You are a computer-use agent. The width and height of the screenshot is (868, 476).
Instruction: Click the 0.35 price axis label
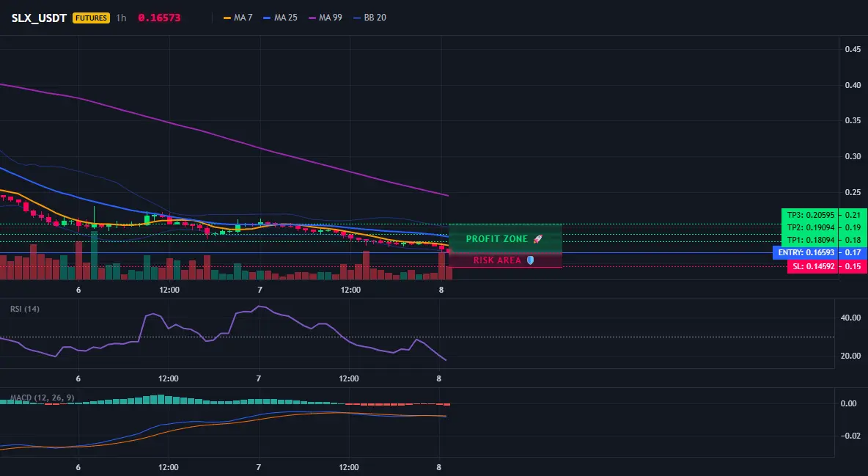pyautogui.click(x=853, y=121)
